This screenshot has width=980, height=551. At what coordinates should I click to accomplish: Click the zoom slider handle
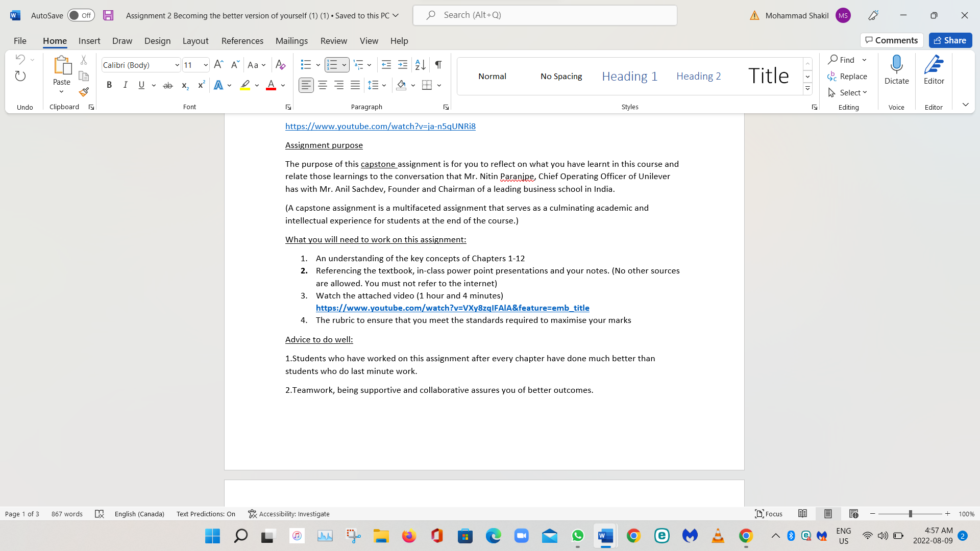[x=910, y=514]
